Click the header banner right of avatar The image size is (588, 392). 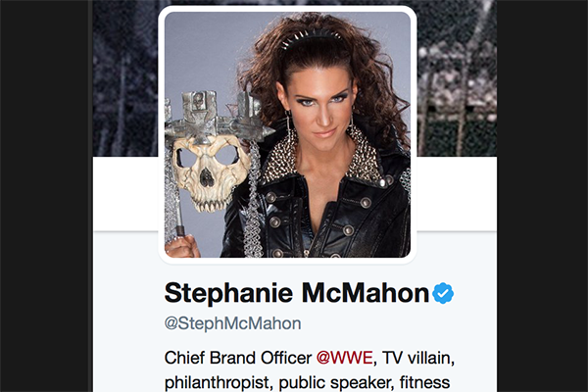click(x=457, y=78)
